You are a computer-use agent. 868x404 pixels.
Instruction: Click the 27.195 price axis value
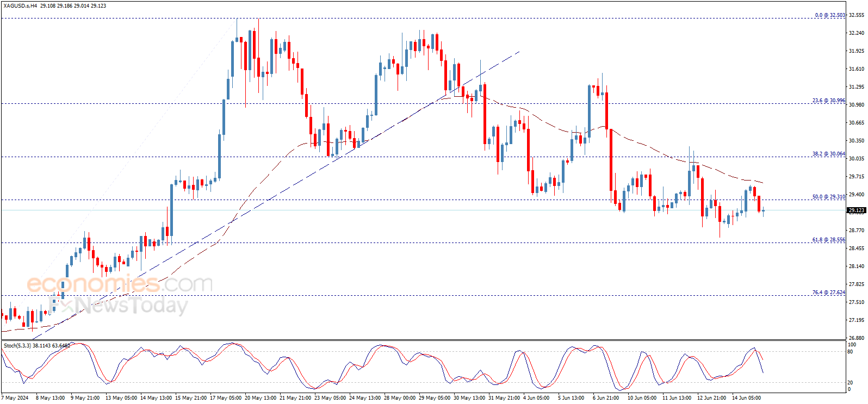[856, 320]
